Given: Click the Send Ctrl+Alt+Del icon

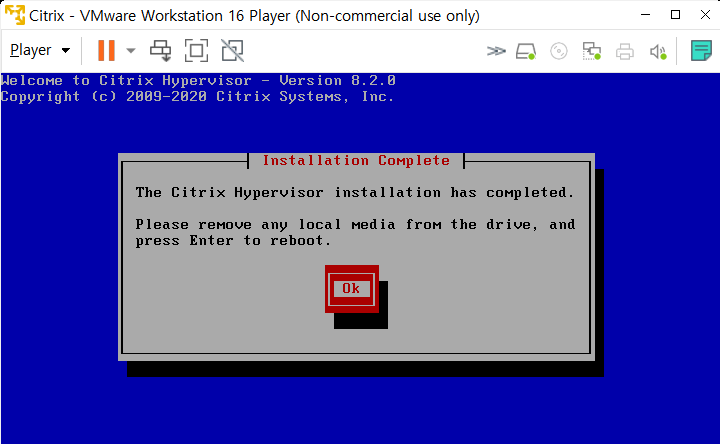Looking at the screenshot, I should [x=160, y=51].
